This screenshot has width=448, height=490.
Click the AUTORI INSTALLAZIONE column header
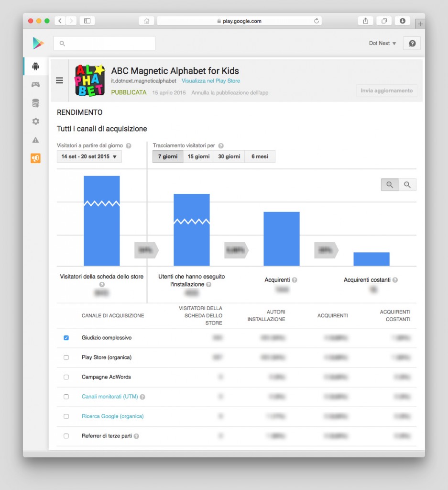[266, 316]
